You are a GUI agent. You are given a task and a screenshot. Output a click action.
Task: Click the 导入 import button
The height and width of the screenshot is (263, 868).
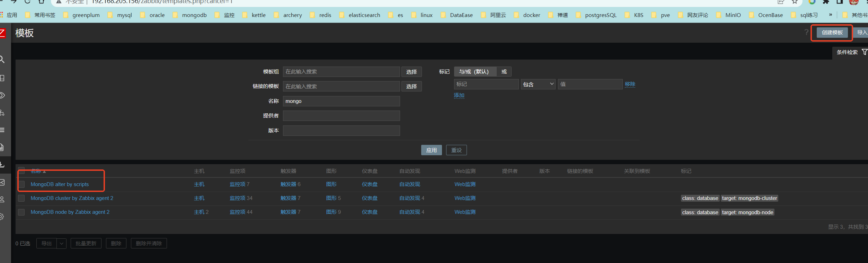(861, 33)
